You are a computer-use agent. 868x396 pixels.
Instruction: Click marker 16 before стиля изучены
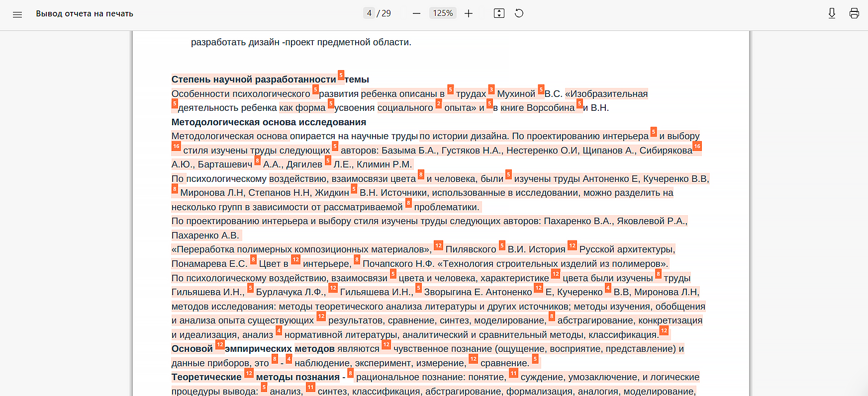(176, 146)
